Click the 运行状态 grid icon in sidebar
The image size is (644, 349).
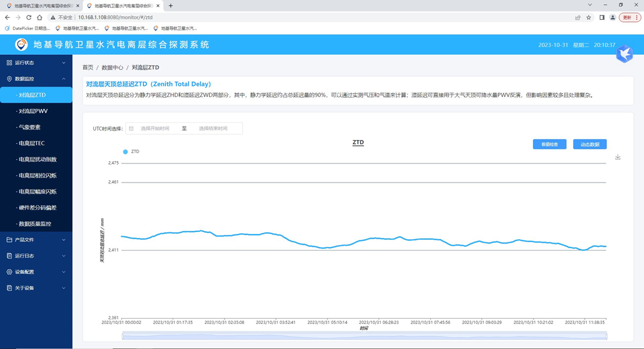[x=10, y=63]
